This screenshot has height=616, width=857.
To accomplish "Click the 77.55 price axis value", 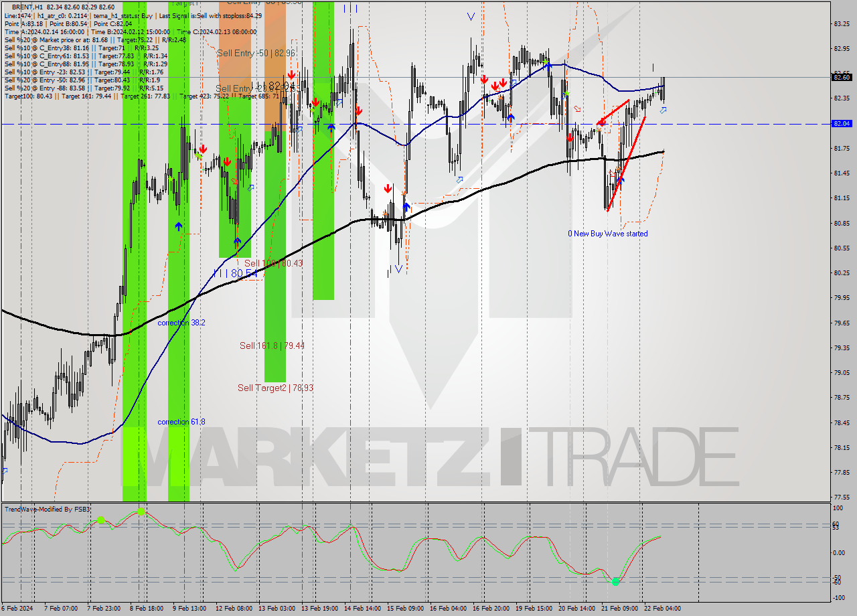I will (x=842, y=497).
